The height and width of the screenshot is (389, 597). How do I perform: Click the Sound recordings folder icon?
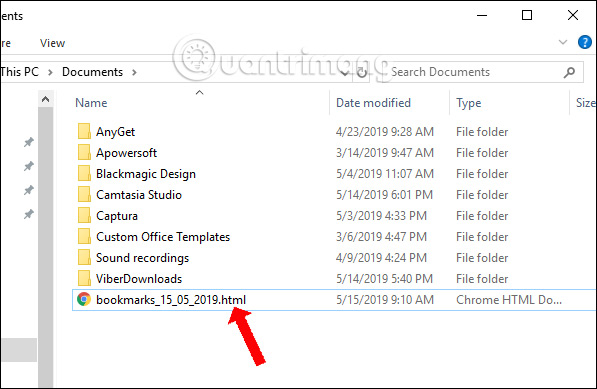(x=84, y=257)
